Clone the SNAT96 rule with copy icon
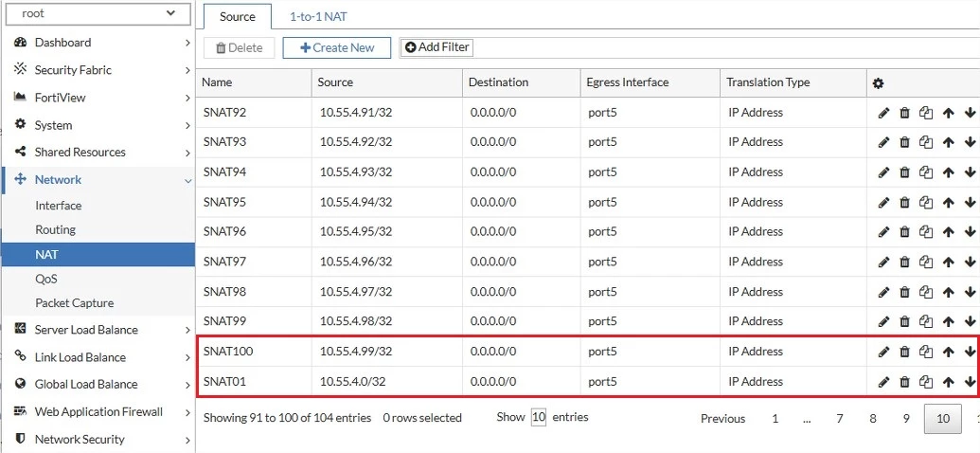980x453 pixels. click(926, 231)
